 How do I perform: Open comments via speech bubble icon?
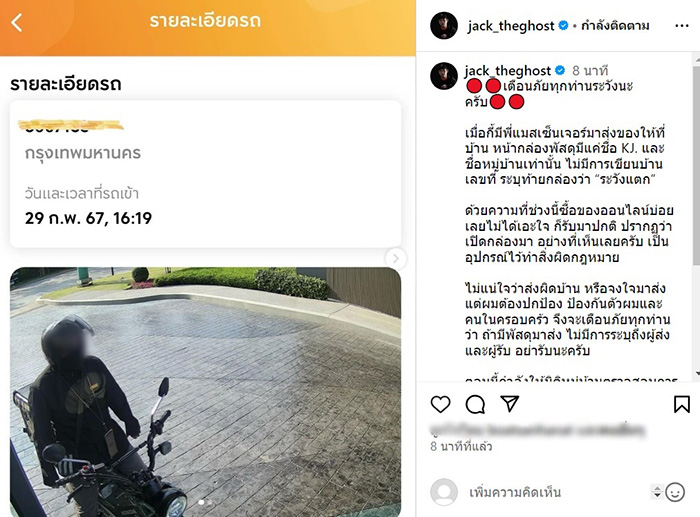[475, 404]
